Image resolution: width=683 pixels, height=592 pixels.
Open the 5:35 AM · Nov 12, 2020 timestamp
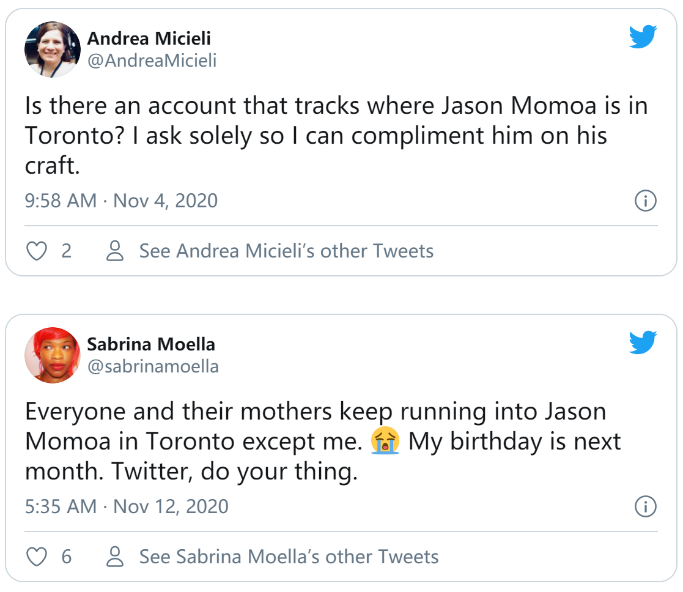(x=126, y=506)
